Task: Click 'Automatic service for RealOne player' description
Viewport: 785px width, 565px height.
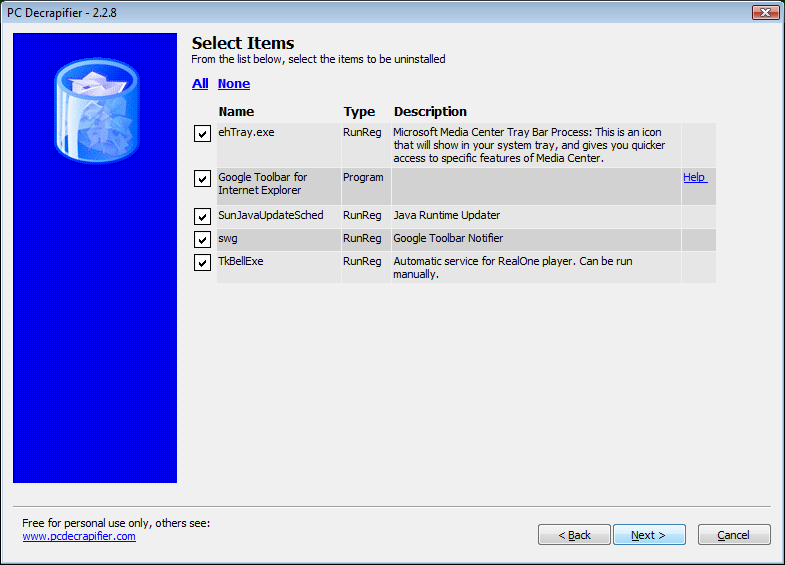Action: point(513,268)
